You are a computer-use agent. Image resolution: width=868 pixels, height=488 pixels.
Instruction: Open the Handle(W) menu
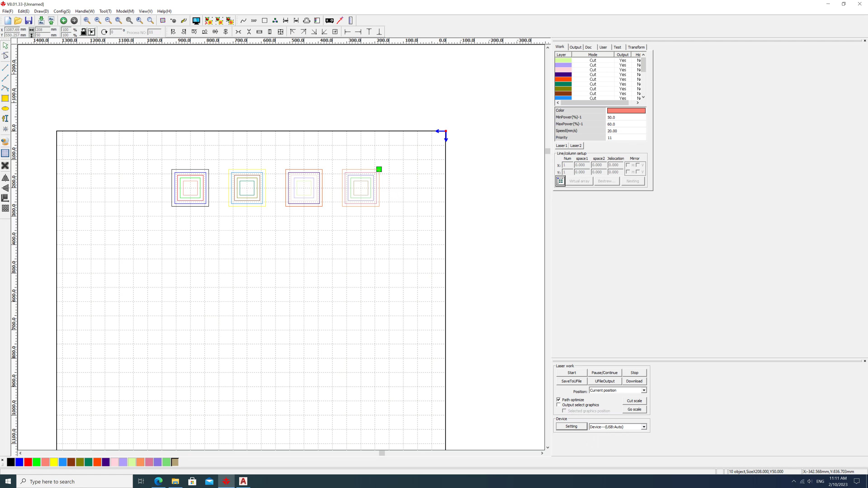coord(85,11)
